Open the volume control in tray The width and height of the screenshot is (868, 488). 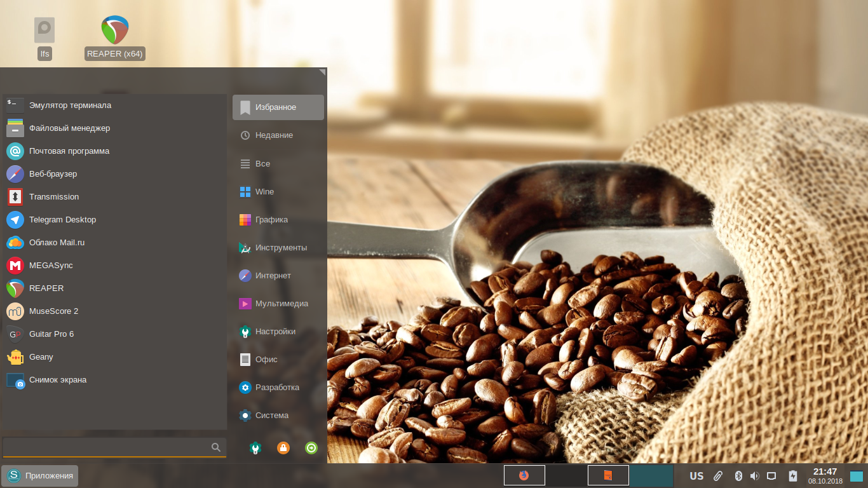tap(754, 476)
